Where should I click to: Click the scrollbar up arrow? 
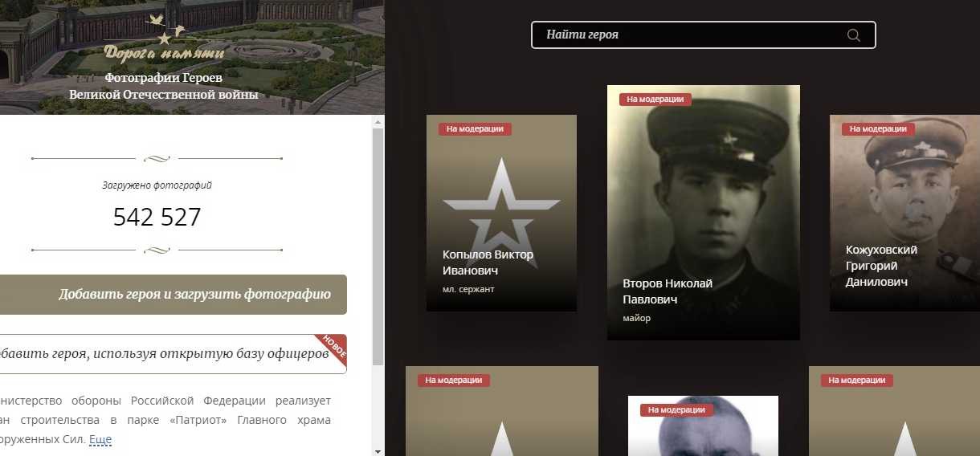coord(378,122)
